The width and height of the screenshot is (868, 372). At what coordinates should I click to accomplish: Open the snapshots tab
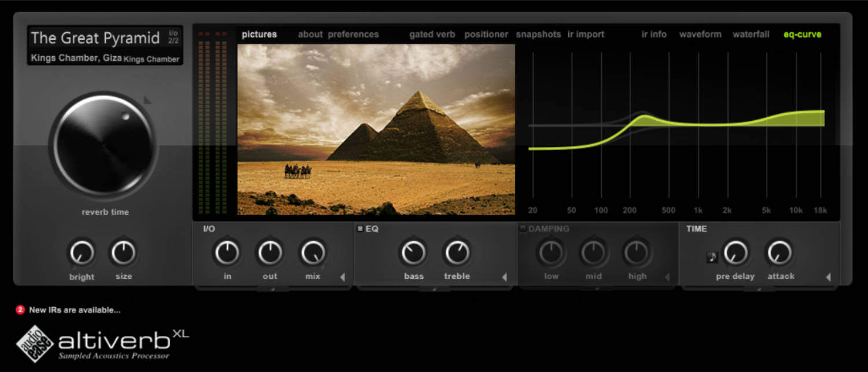pos(539,34)
